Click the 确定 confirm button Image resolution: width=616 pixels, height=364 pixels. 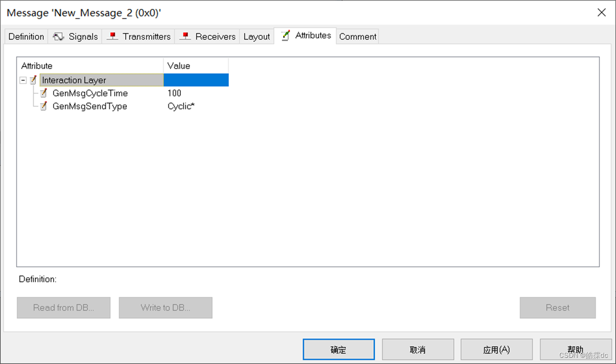click(x=338, y=349)
